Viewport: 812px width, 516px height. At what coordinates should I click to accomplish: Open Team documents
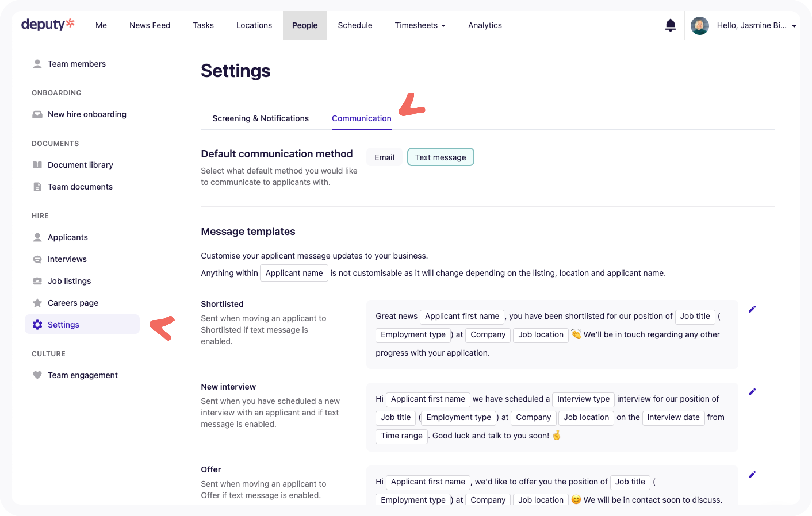(80, 187)
